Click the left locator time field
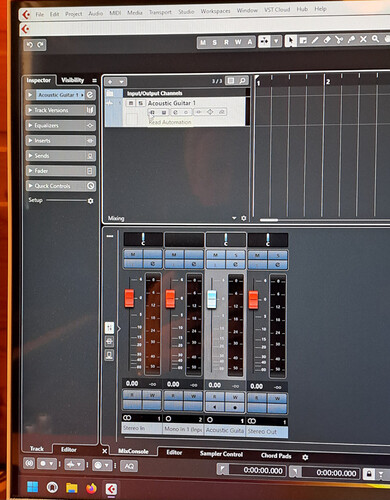This screenshot has width=390, height=500. 257,470
